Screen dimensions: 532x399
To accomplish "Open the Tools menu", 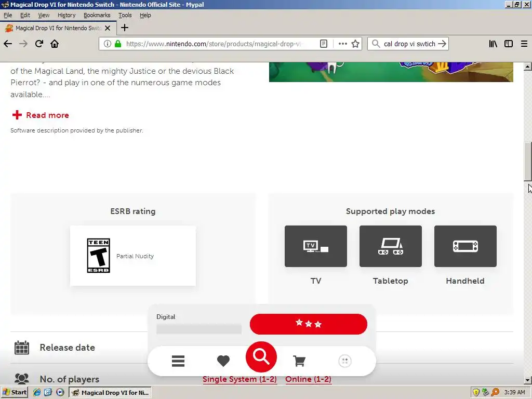I will (125, 15).
